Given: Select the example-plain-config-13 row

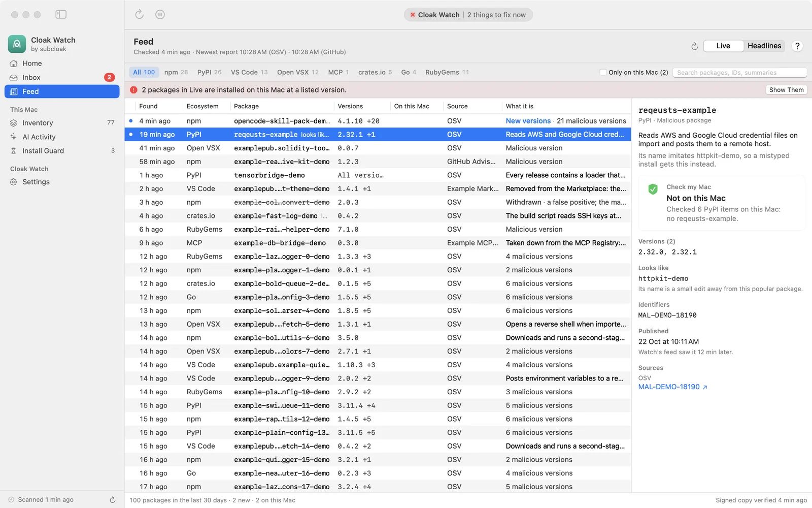Looking at the screenshot, I should 378,433.
